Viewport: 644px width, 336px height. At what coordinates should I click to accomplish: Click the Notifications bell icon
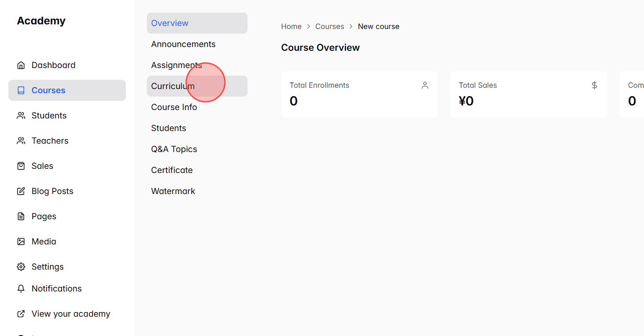pos(21,289)
